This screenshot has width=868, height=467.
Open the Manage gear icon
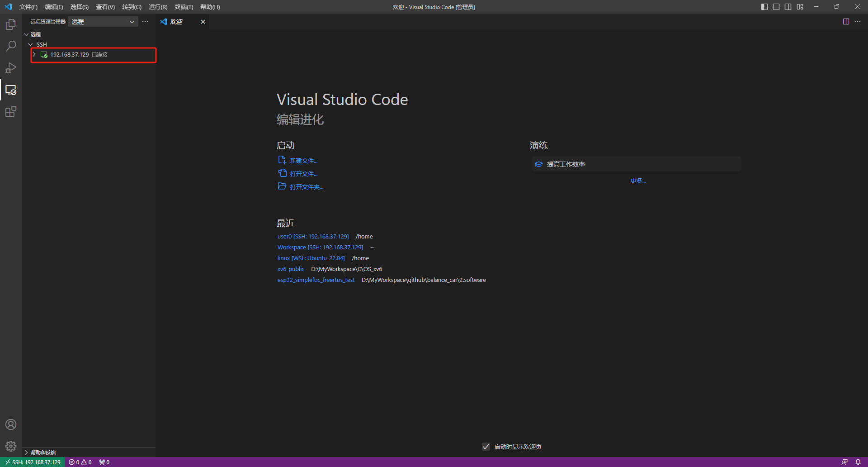pos(11,446)
